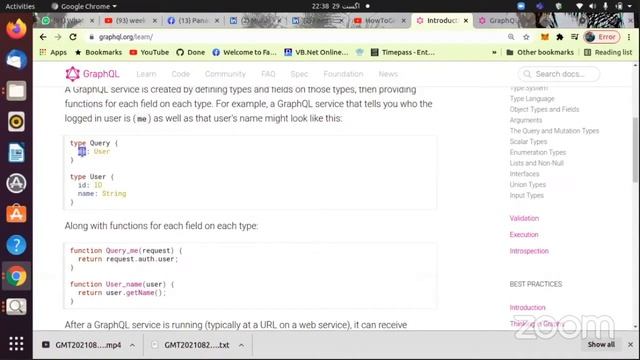The width and height of the screenshot is (640, 360).
Task: Expand GMT mp4 download options
Action: [132, 345]
